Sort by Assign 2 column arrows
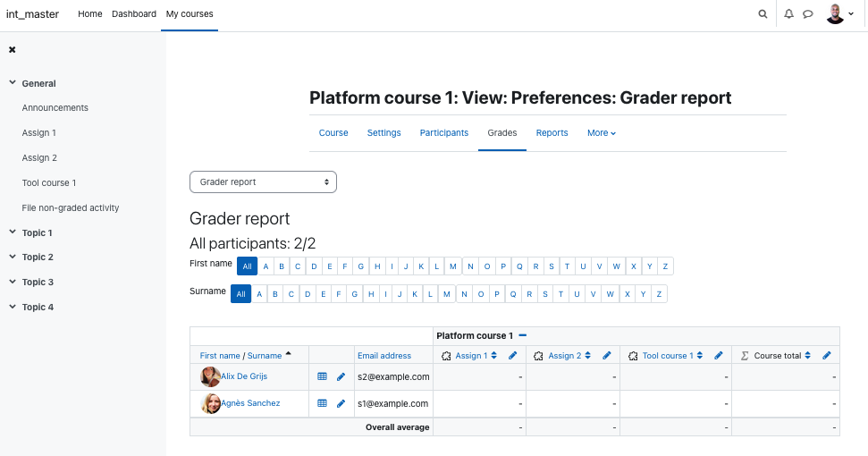The height and width of the screenshot is (456, 868). pyautogui.click(x=588, y=355)
